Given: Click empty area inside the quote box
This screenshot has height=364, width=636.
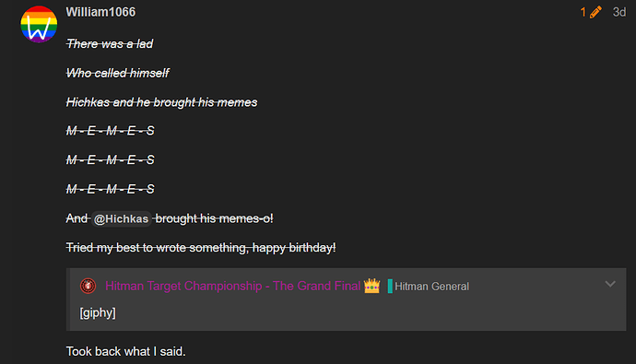Looking at the screenshot, I should tap(365, 314).
